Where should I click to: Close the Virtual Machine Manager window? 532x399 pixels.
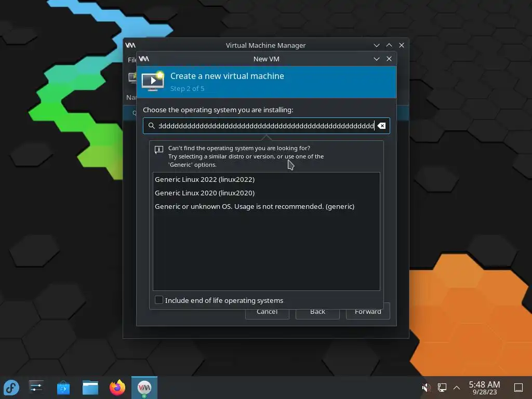(402, 45)
